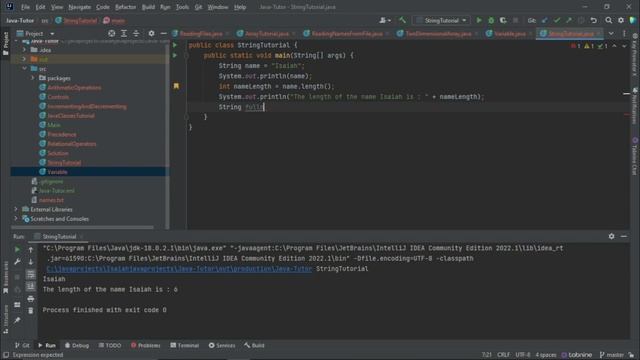640x360 pixels.
Task: Toggle the Project tool window sidebar button
Action: (x=5, y=44)
